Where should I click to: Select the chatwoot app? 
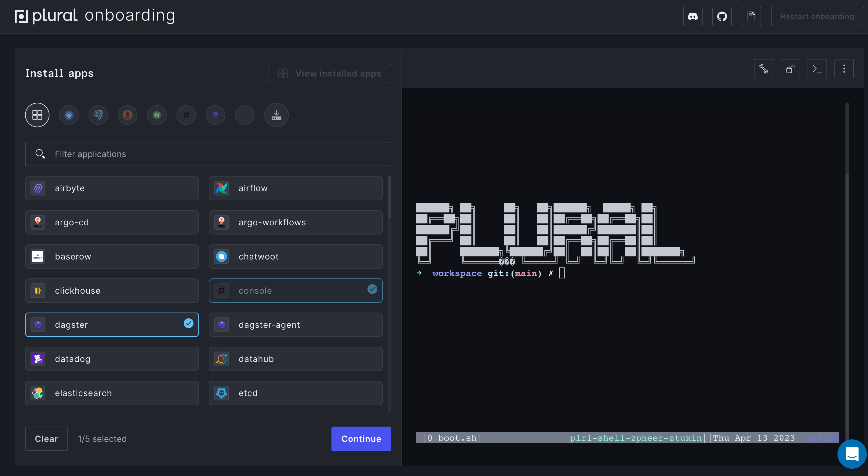coord(295,256)
